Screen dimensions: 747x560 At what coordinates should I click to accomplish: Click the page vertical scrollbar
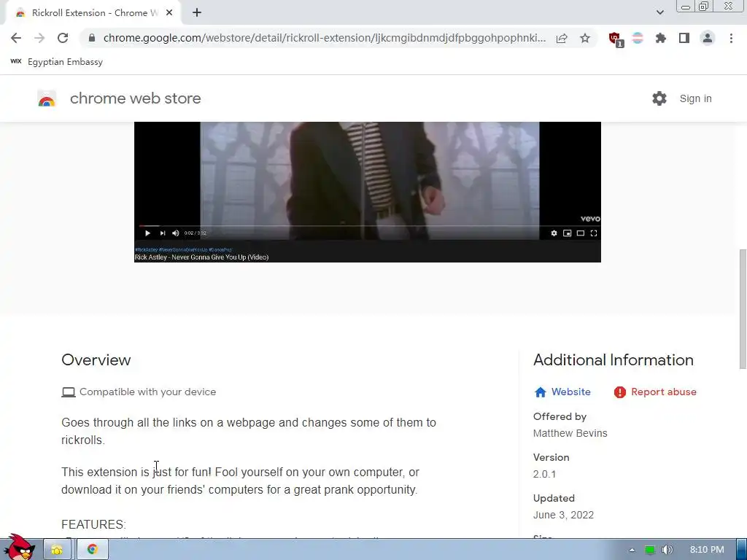742,308
